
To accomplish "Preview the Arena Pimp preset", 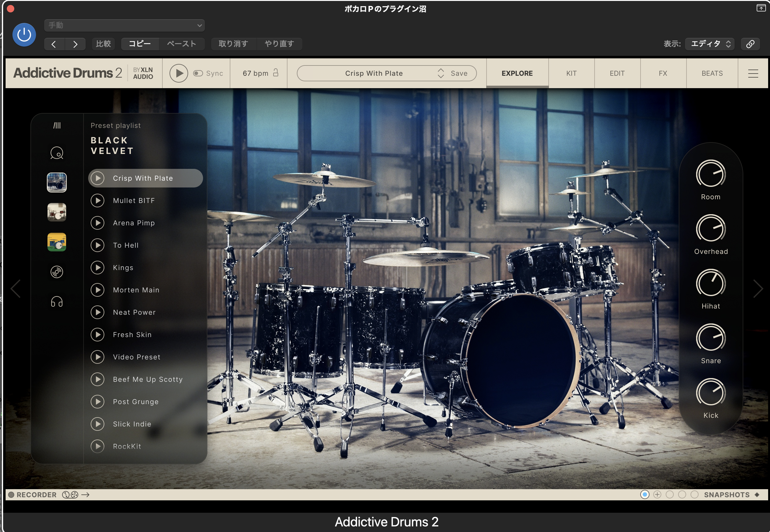I will coord(97,223).
